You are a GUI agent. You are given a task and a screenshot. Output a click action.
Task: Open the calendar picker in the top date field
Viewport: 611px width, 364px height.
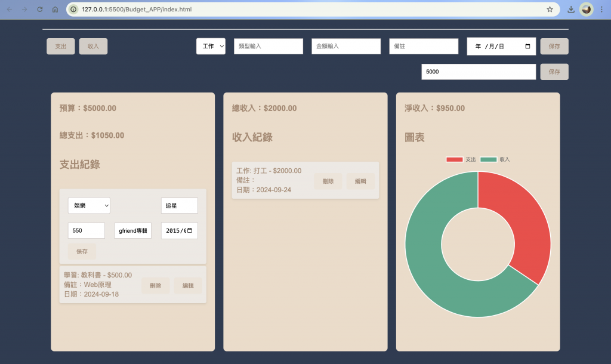coord(527,47)
